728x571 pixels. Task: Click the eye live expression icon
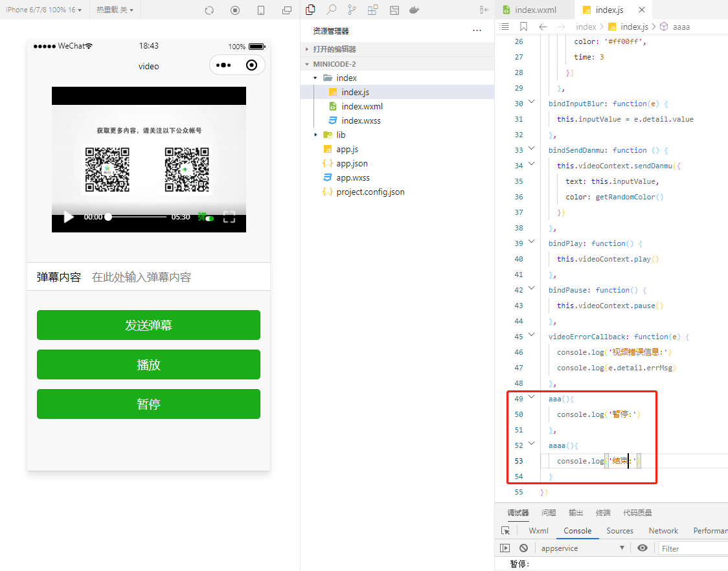click(642, 548)
